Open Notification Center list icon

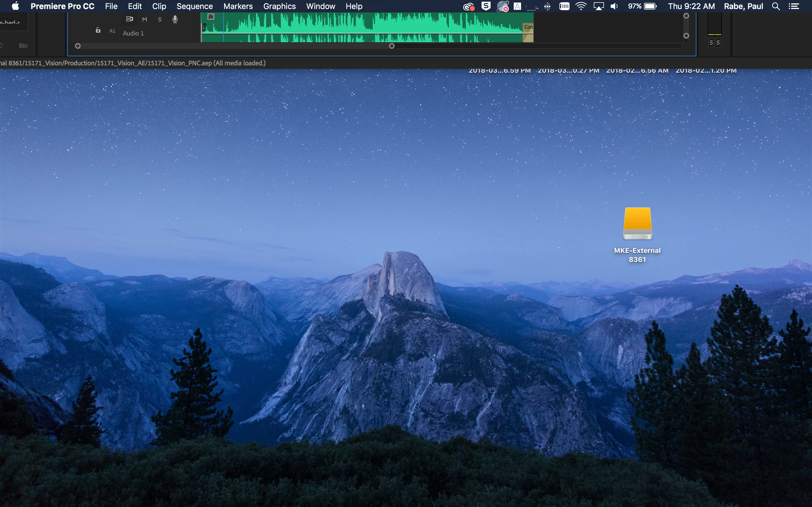coord(794,6)
